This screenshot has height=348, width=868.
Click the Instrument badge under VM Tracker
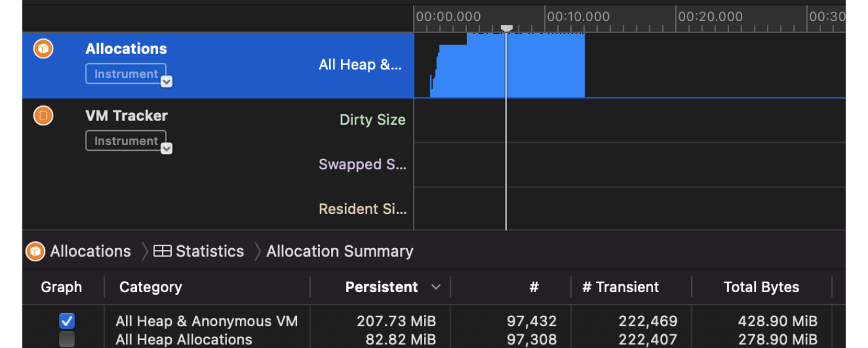pos(126,141)
